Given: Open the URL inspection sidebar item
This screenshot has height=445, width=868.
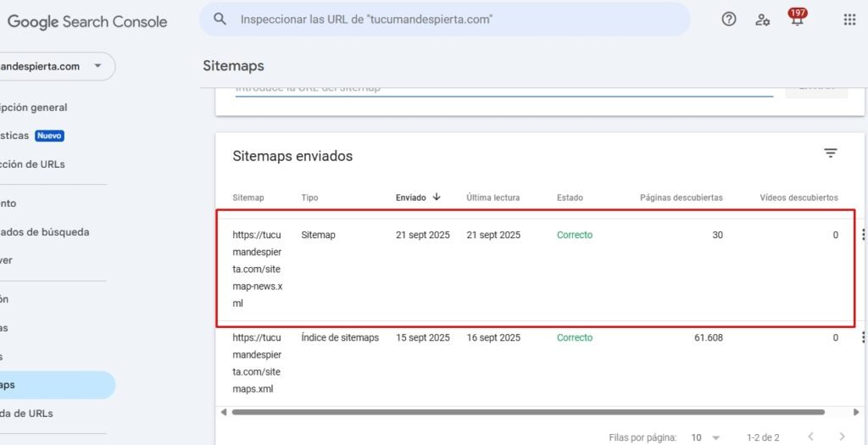Looking at the screenshot, I should click(32, 164).
